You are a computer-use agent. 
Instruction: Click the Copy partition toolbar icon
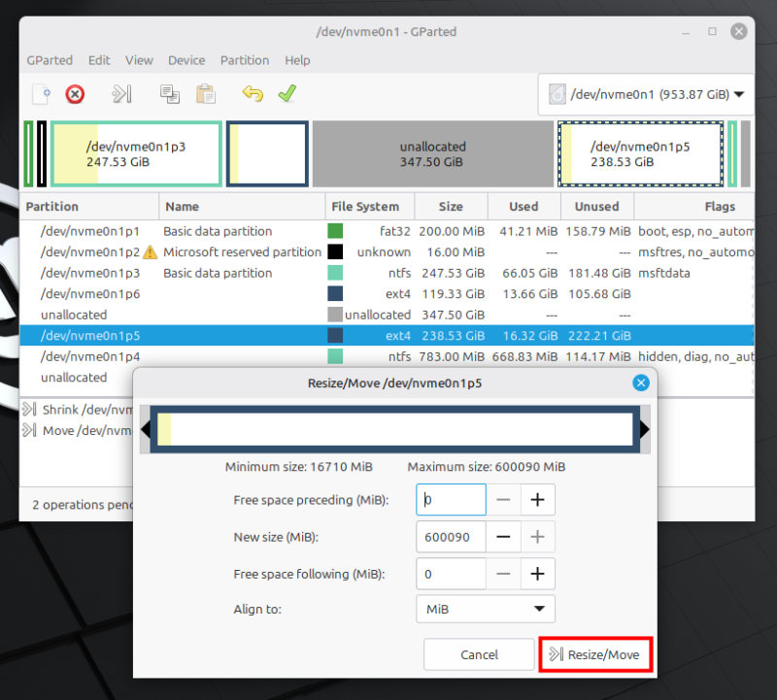(x=170, y=94)
